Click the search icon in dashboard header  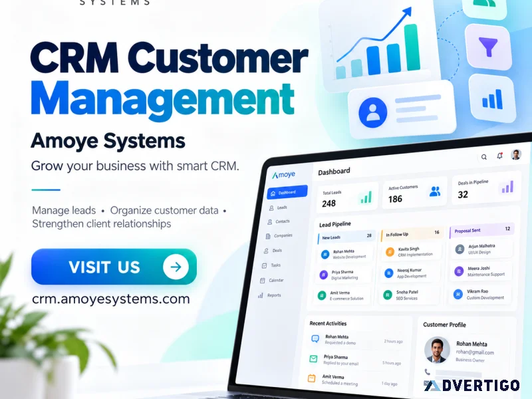[484, 157]
